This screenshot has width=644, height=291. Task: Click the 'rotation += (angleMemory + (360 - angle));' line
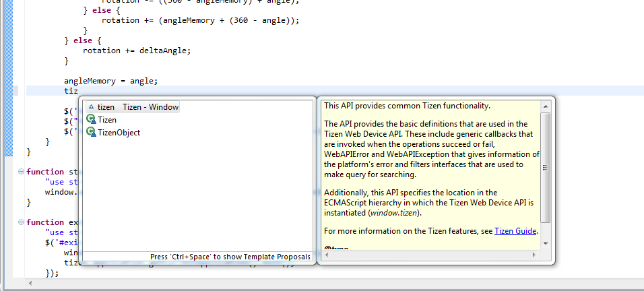(201, 20)
